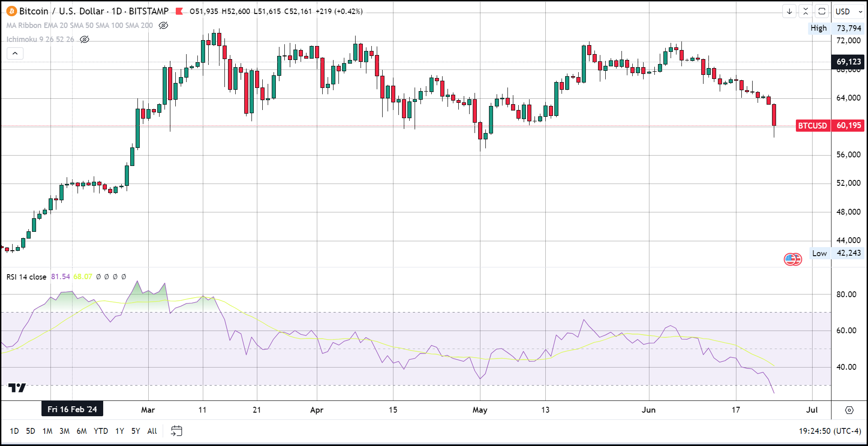Switch to the YTD timeframe
This screenshot has width=868, height=446.
tap(101, 431)
